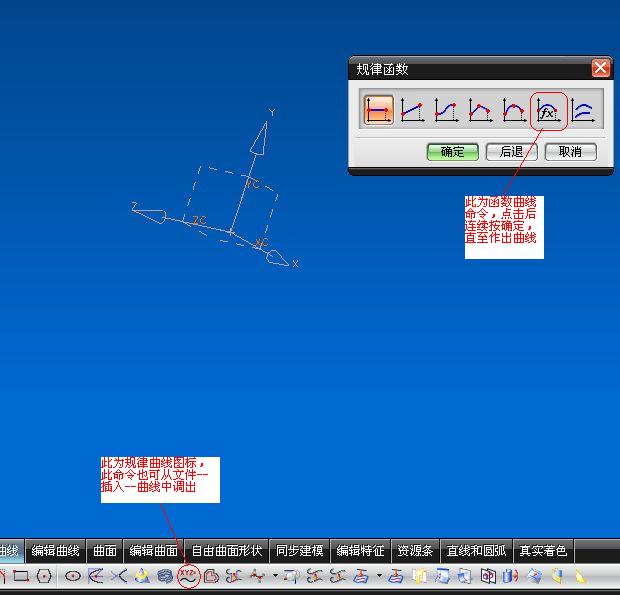Click the yellow sheets Combined Projection icon
This screenshot has width=620, height=595.
click(419, 576)
